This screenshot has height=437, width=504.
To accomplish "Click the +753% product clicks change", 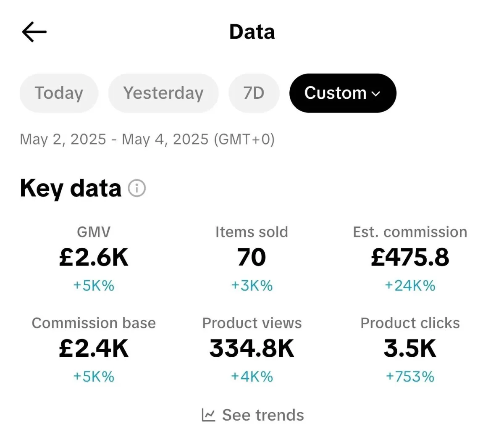I will pos(410,376).
